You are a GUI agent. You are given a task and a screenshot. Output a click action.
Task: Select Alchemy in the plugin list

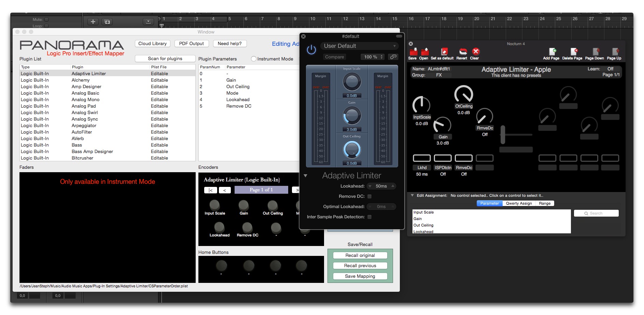click(81, 80)
